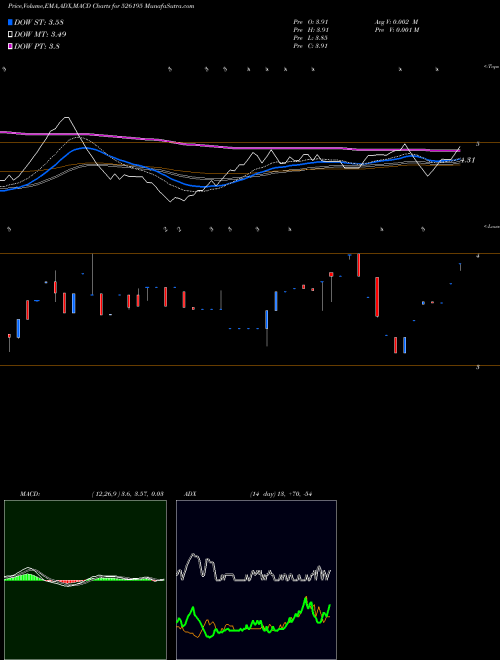The height and width of the screenshot is (660, 500).
Task: Select the 'DOW ST: 3.58' legend label
Action: click(38, 22)
